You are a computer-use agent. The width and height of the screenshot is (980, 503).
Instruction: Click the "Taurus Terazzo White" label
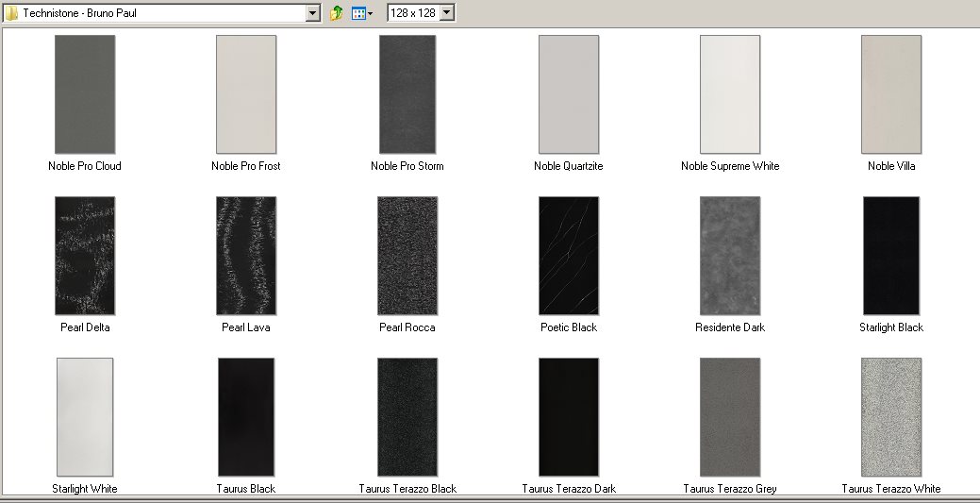891,489
